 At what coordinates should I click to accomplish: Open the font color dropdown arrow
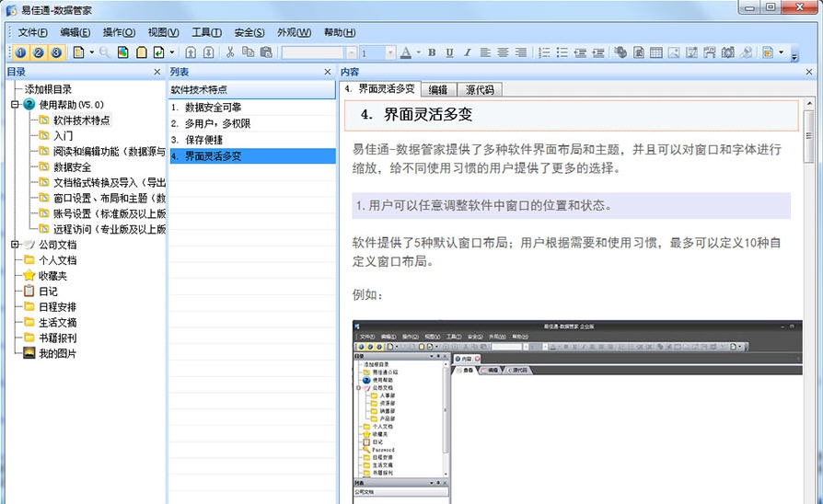[418, 53]
